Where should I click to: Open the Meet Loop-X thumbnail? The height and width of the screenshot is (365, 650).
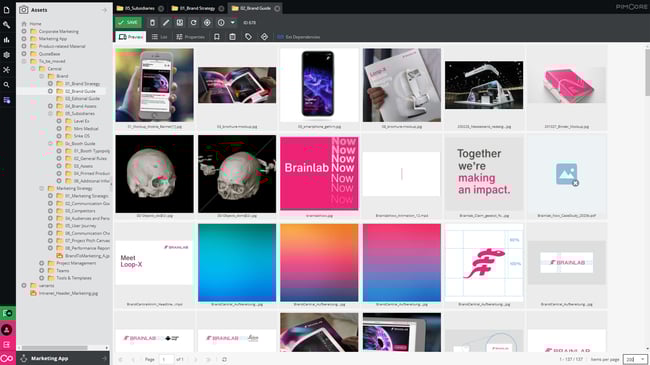(x=154, y=263)
